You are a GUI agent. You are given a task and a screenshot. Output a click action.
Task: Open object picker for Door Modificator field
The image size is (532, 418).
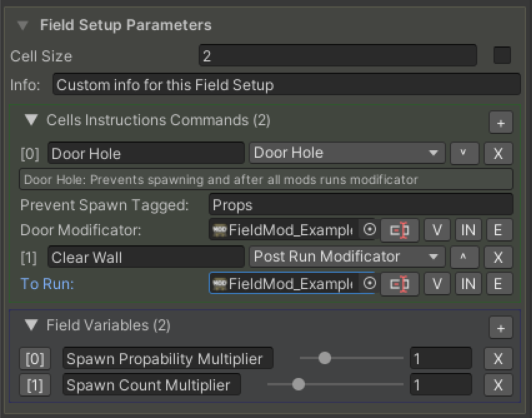[x=369, y=230]
